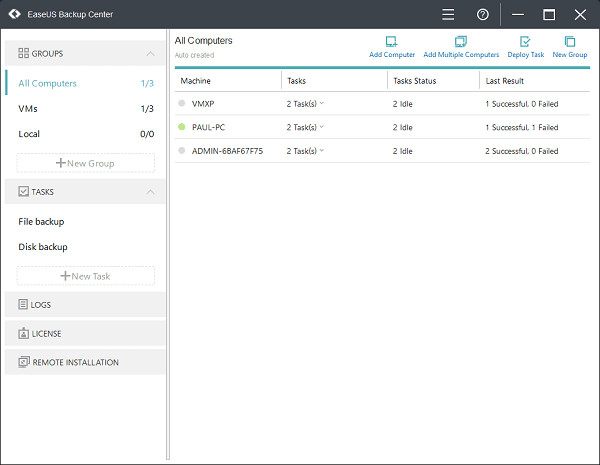600x465 pixels.
Task: Click '2 Successful, 0 Failed' result
Action: coord(522,151)
